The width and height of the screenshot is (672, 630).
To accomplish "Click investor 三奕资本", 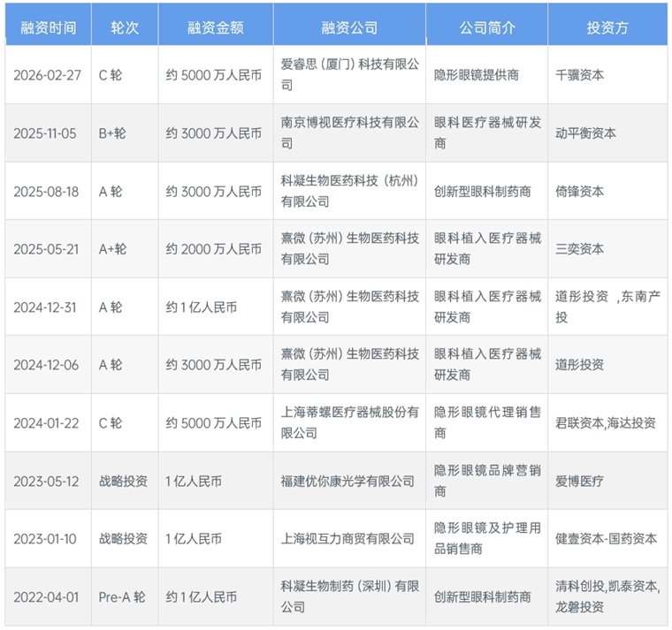I will click(579, 249).
